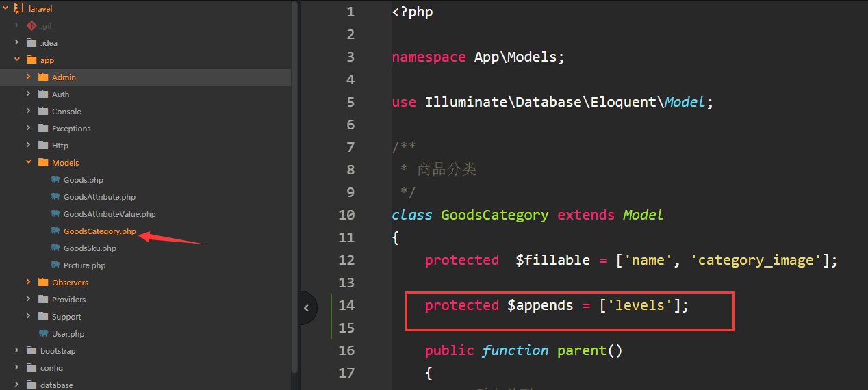Click the .git folder git icon
The image size is (868, 390).
[x=31, y=26]
